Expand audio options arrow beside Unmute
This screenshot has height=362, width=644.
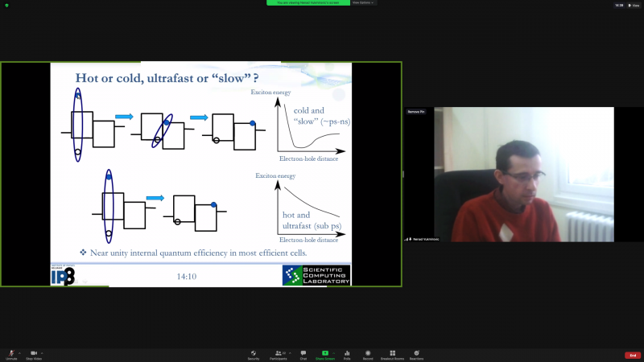(x=20, y=352)
